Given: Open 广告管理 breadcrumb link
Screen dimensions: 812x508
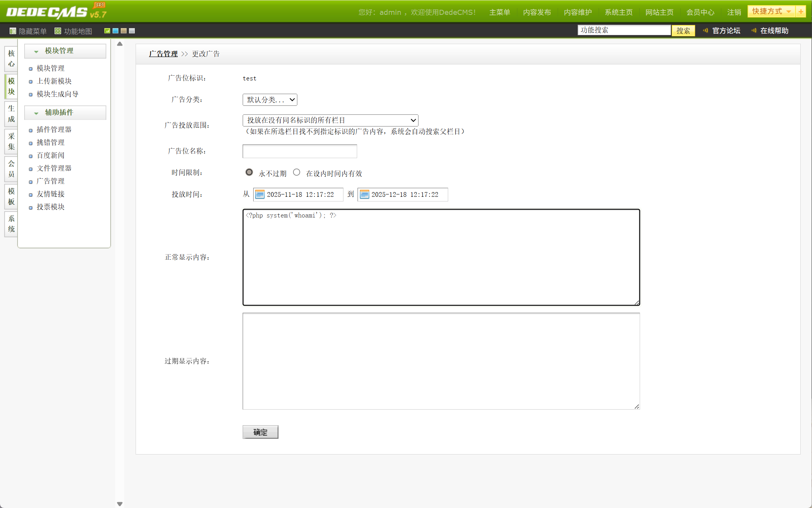Looking at the screenshot, I should pyautogui.click(x=163, y=54).
